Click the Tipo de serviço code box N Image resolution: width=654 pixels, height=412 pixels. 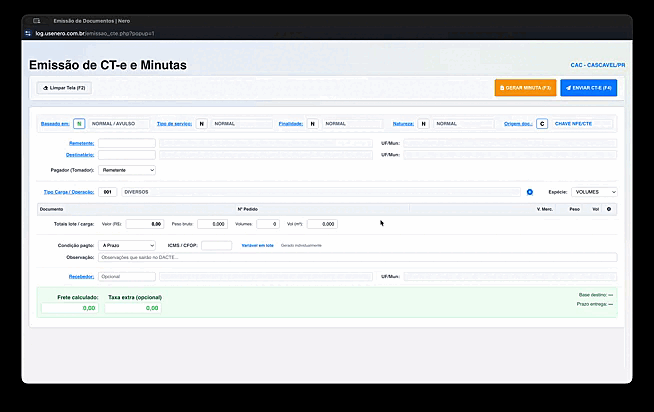coord(202,124)
